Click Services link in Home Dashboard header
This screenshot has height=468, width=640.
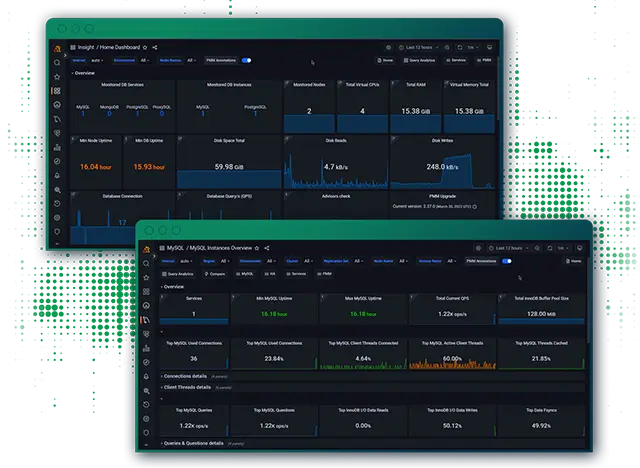click(x=457, y=60)
